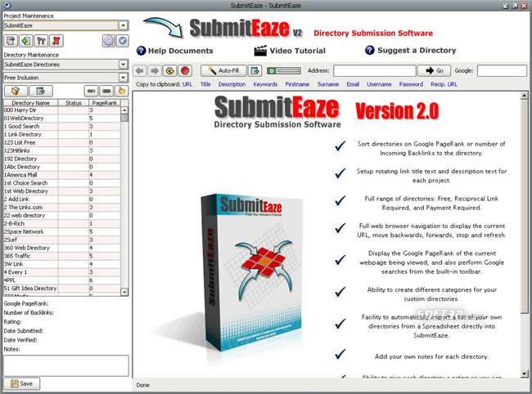Sort by the PageRank column header
The height and width of the screenshot is (394, 532).
(105, 103)
